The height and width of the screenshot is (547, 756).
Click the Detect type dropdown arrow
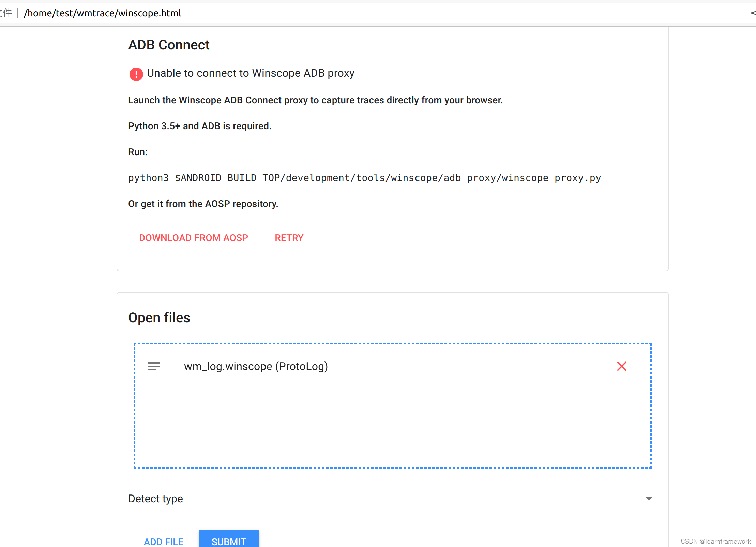[x=649, y=499]
